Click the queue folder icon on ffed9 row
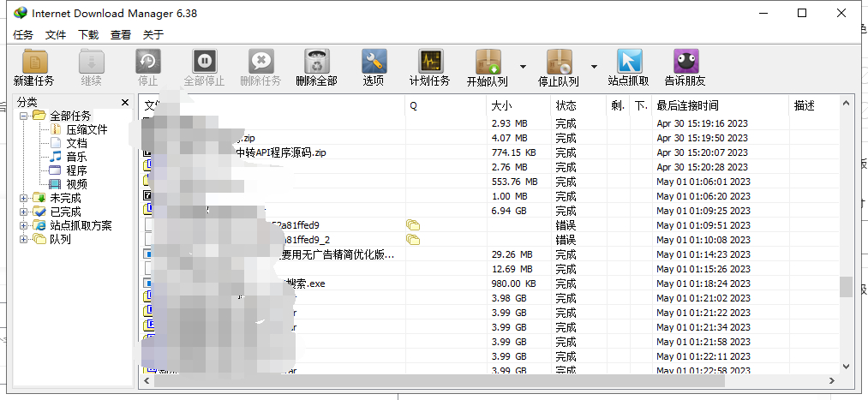This screenshot has height=400, width=868. click(413, 225)
